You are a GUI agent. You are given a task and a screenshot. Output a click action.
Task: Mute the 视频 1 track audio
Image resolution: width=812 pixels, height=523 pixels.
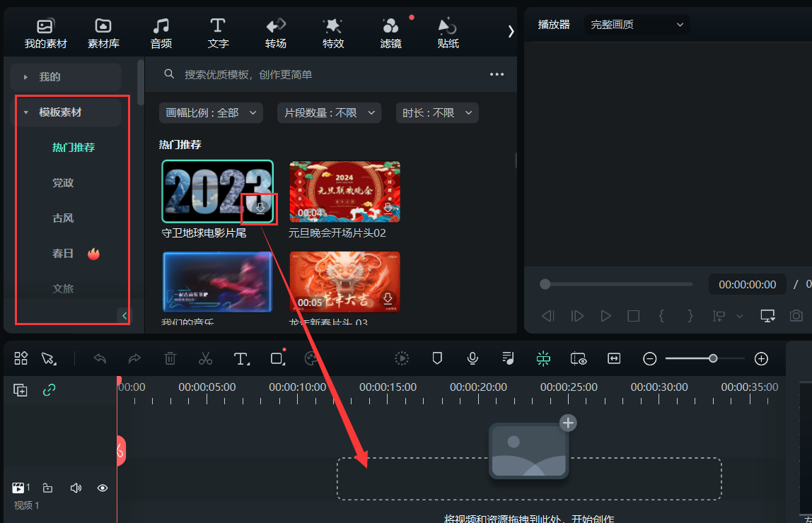(x=76, y=488)
